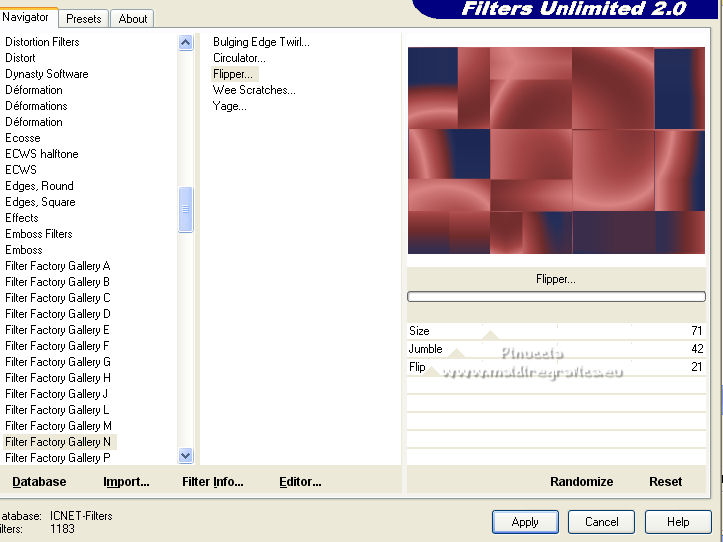Select the ECWS category
The image size is (723, 542).
(21, 170)
